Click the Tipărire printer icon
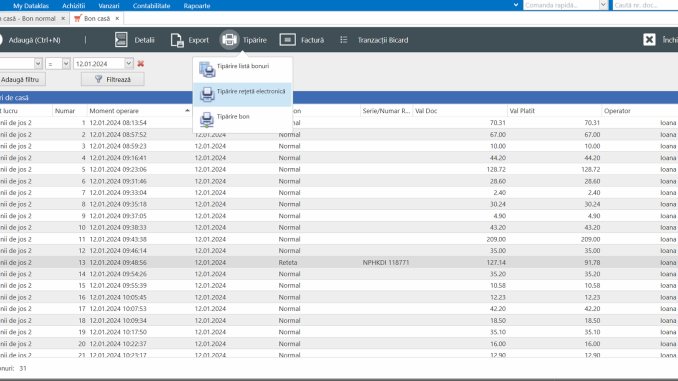This screenshot has width=678, height=381. pos(229,40)
